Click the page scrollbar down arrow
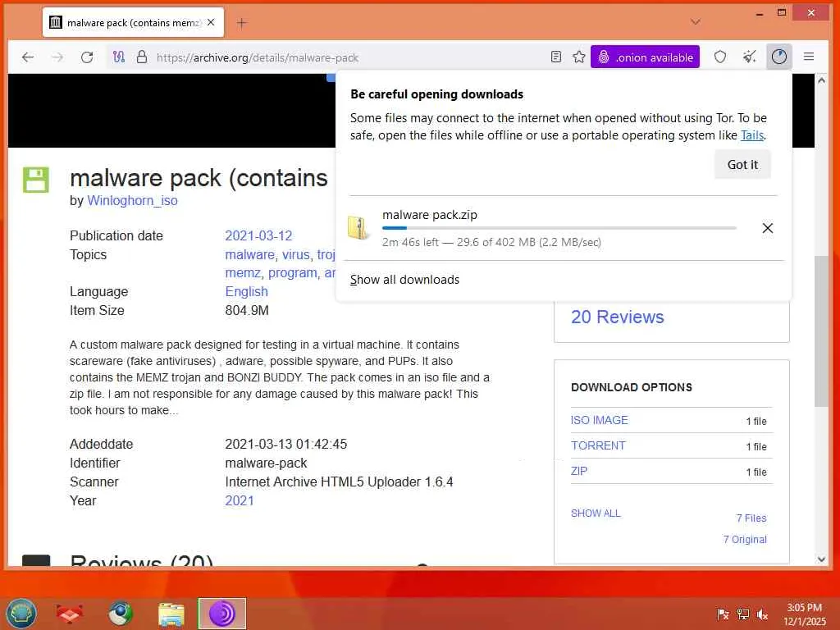Screen dimensions: 840x630 pos(821,559)
